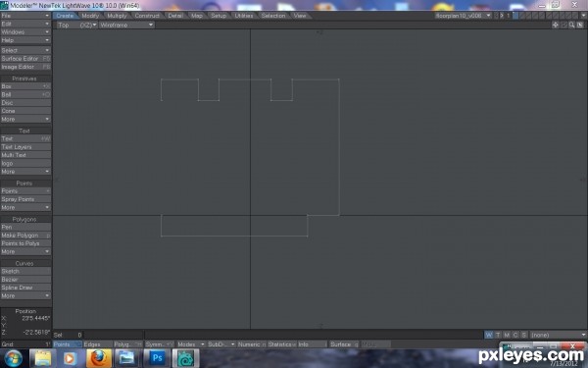Toggle the S selection map mode button
The width and height of the screenshot is (588, 368).
coord(524,335)
